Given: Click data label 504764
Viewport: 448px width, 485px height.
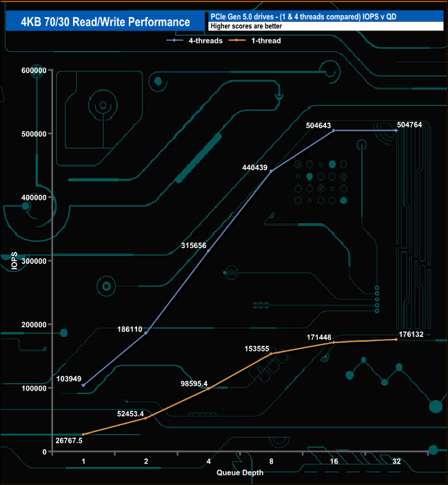Looking at the screenshot, I should point(409,125).
